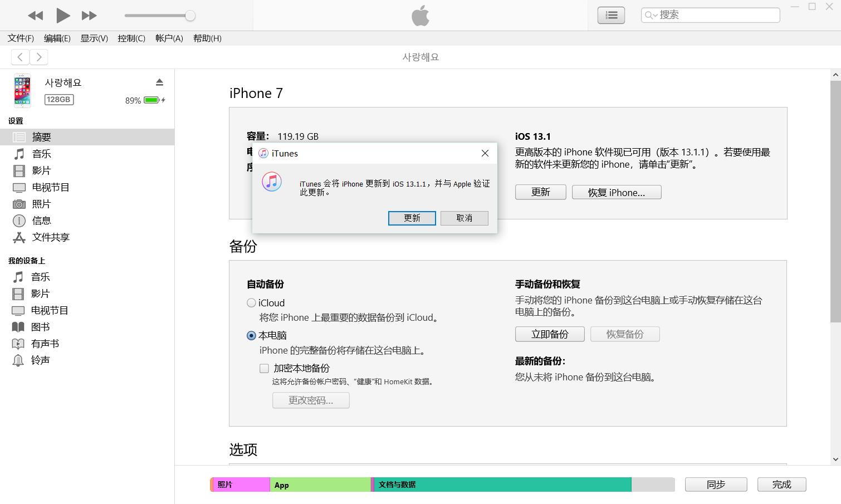Open 电视节目 in the device settings sidebar
Viewport: 841px width, 504px height.
tap(50, 187)
